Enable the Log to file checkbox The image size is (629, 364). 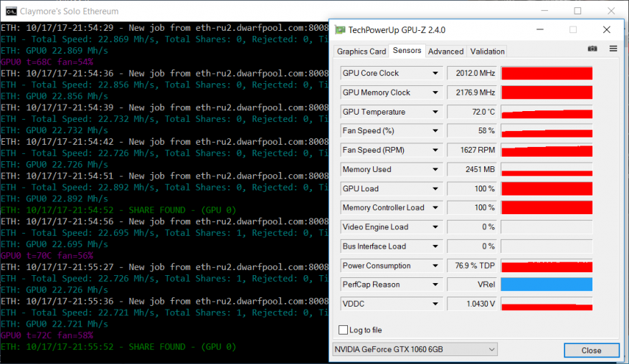click(343, 330)
